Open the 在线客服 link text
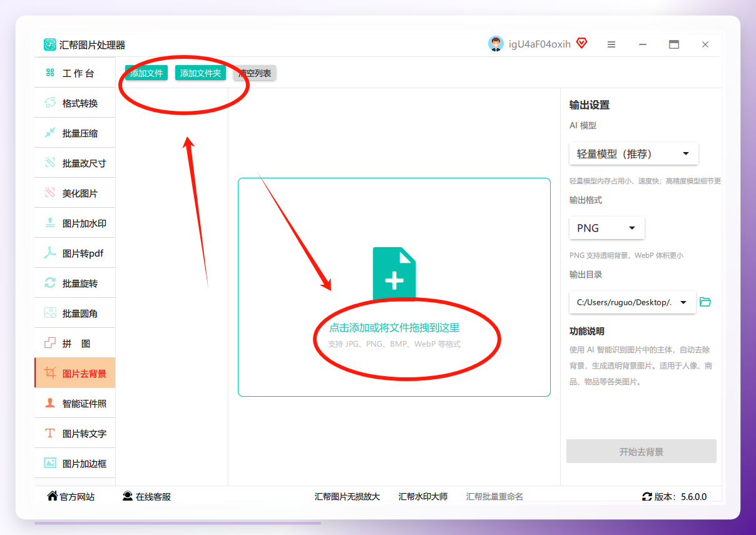The height and width of the screenshot is (535, 756). coord(153,497)
